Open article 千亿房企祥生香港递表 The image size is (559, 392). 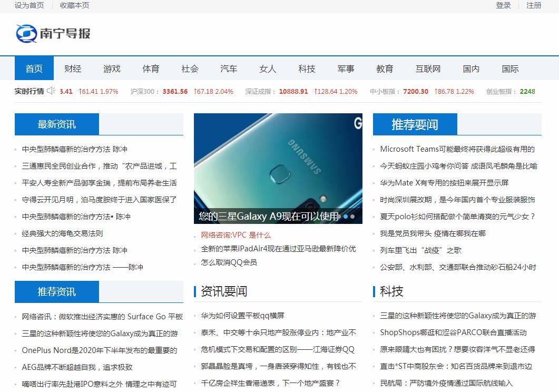pos(270,383)
